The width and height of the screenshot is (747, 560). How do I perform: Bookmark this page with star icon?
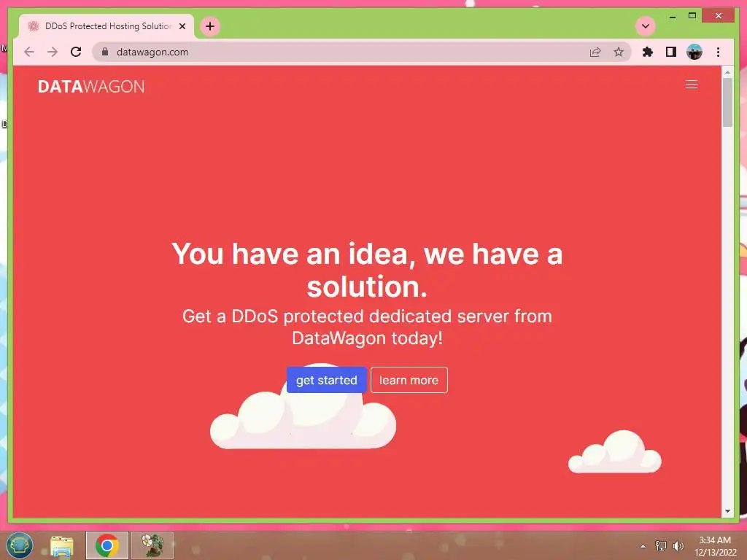(619, 52)
